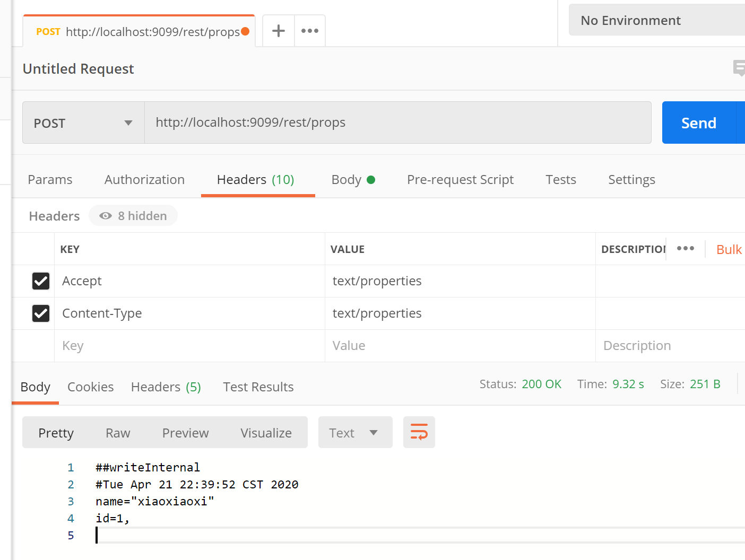Screen dimensions: 745x560
Task: Uncheck the Accept header checkbox
Action: pyautogui.click(x=41, y=281)
